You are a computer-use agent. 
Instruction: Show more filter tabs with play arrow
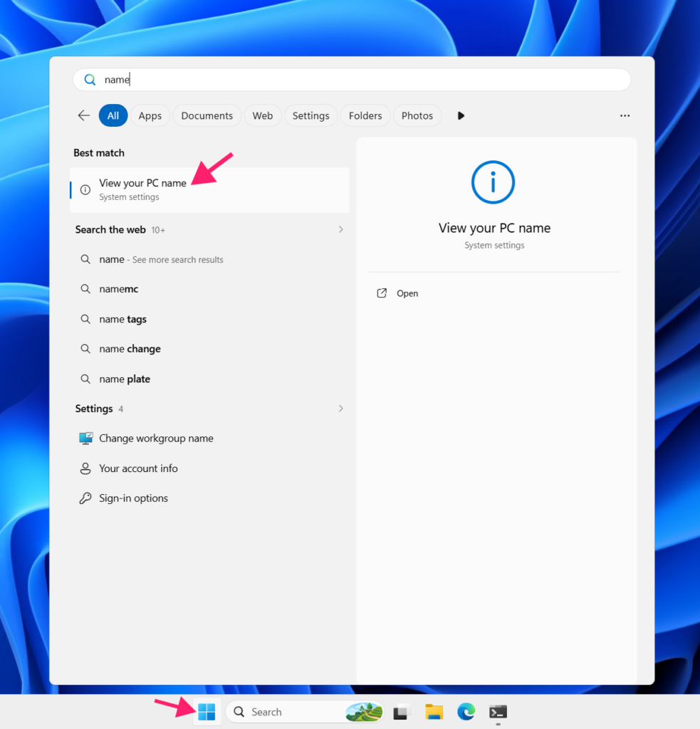(461, 115)
